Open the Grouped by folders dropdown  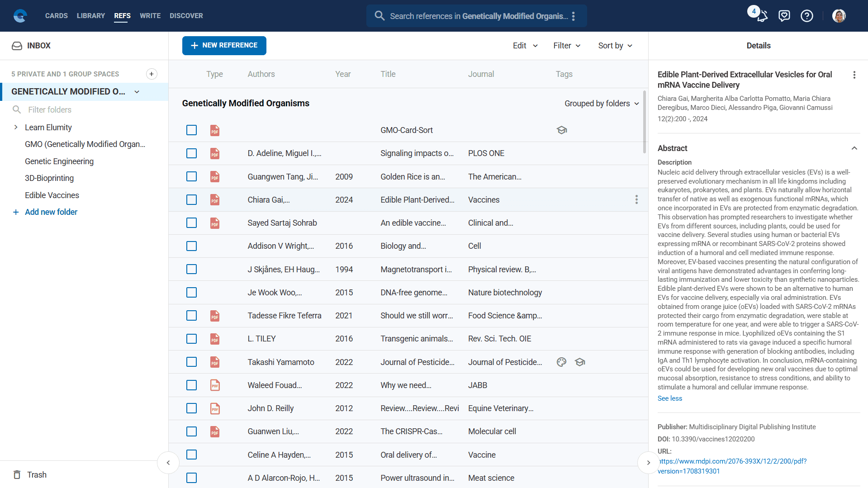click(x=601, y=104)
